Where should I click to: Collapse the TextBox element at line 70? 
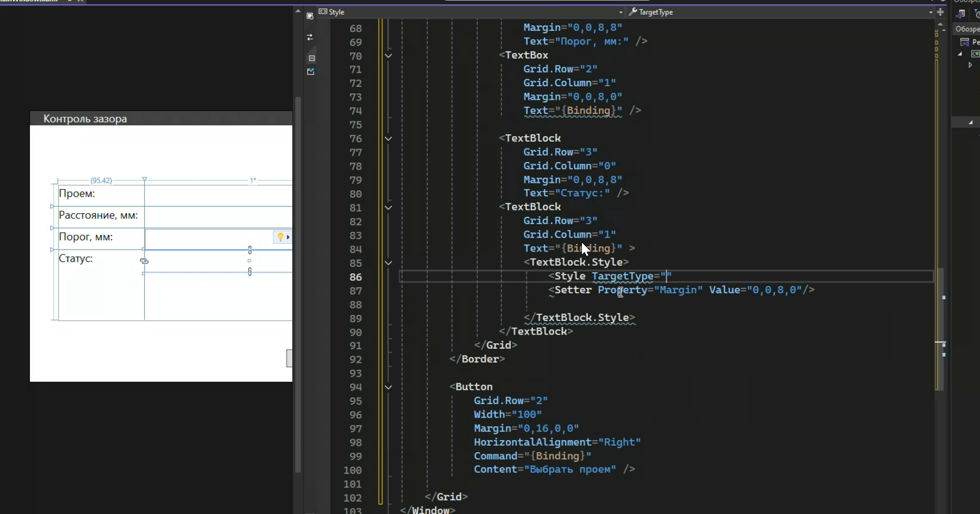(388, 55)
